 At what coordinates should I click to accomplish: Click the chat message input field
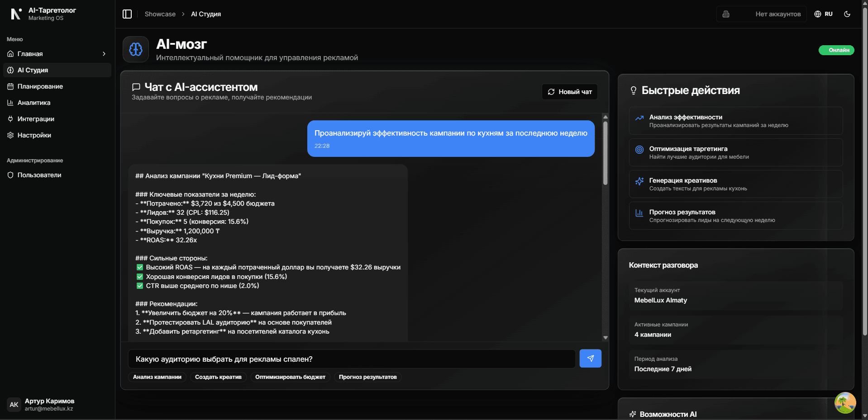click(353, 359)
